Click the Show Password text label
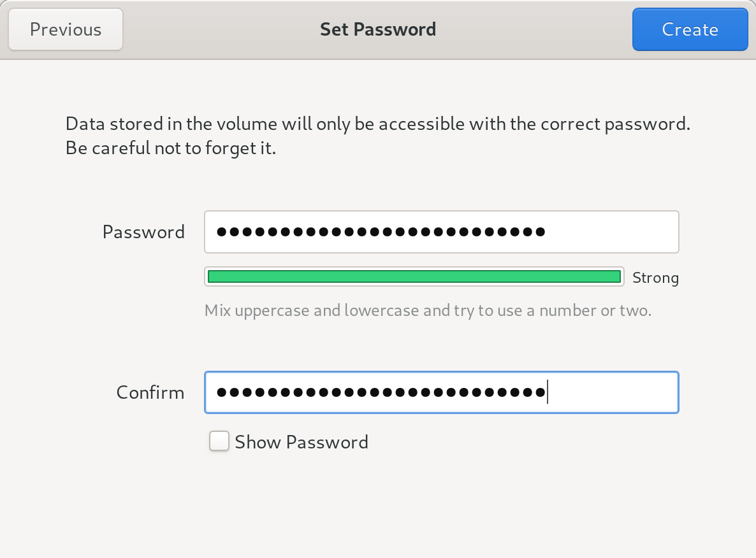The image size is (756, 558). click(x=302, y=441)
